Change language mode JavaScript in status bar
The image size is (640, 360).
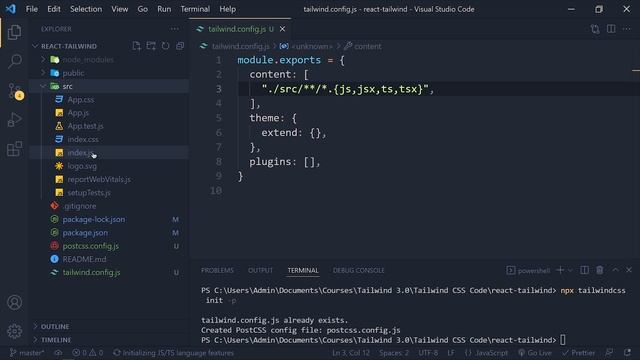pos(486,353)
